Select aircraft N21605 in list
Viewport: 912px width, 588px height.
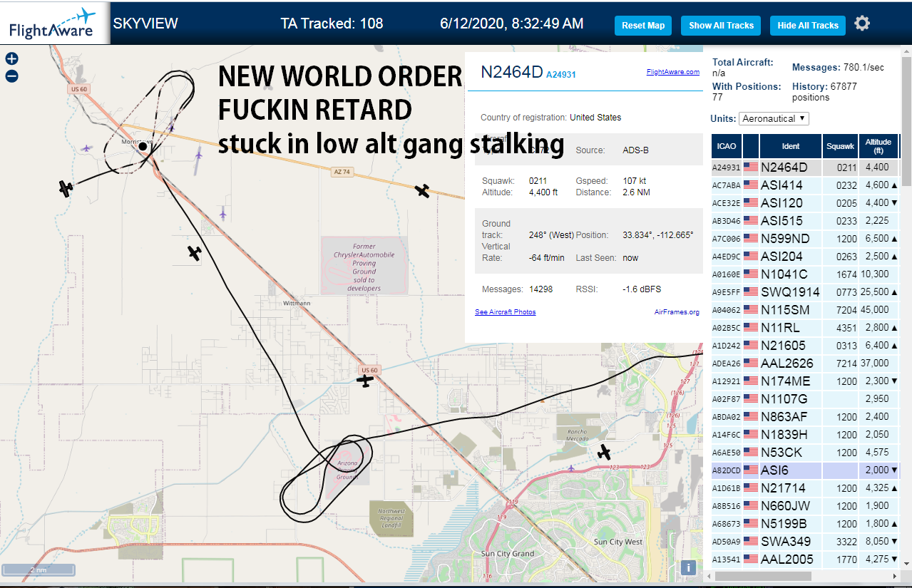805,346
